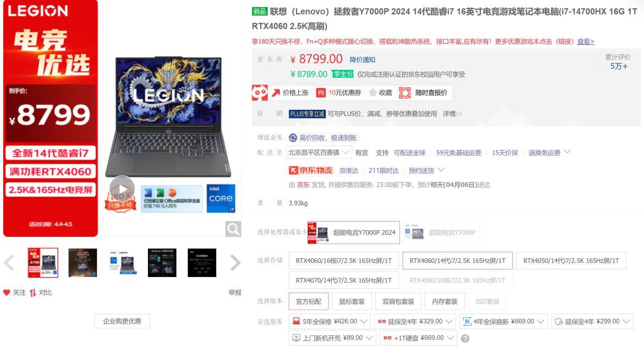Viewport: 644px width, 346px height.
Task: Click the 211限时达 delivery link
Action: [x=383, y=171]
